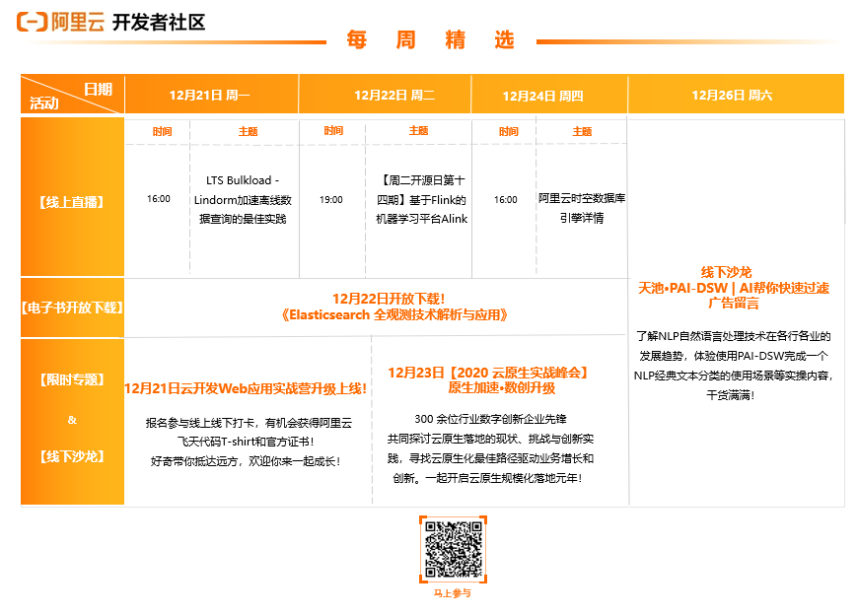This screenshot has height=616, width=858.
Task: Click the Aliyun logo icon
Action: 33,22
